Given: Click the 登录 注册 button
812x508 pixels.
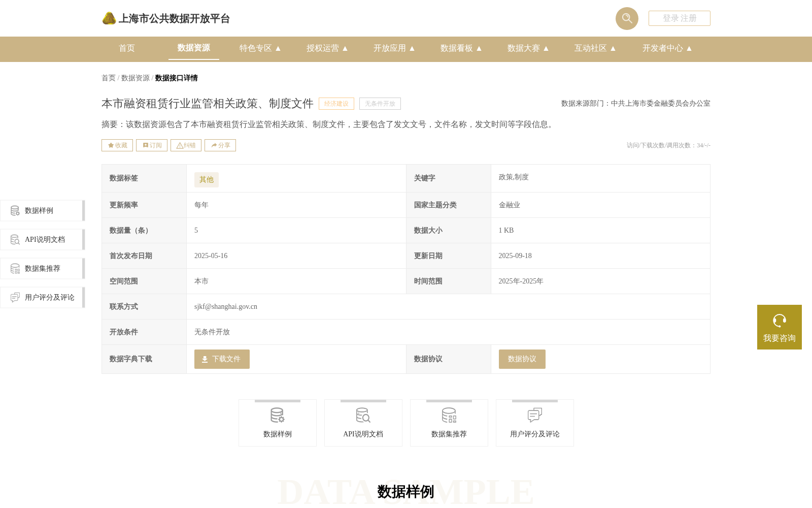Looking at the screenshot, I should pos(680,18).
